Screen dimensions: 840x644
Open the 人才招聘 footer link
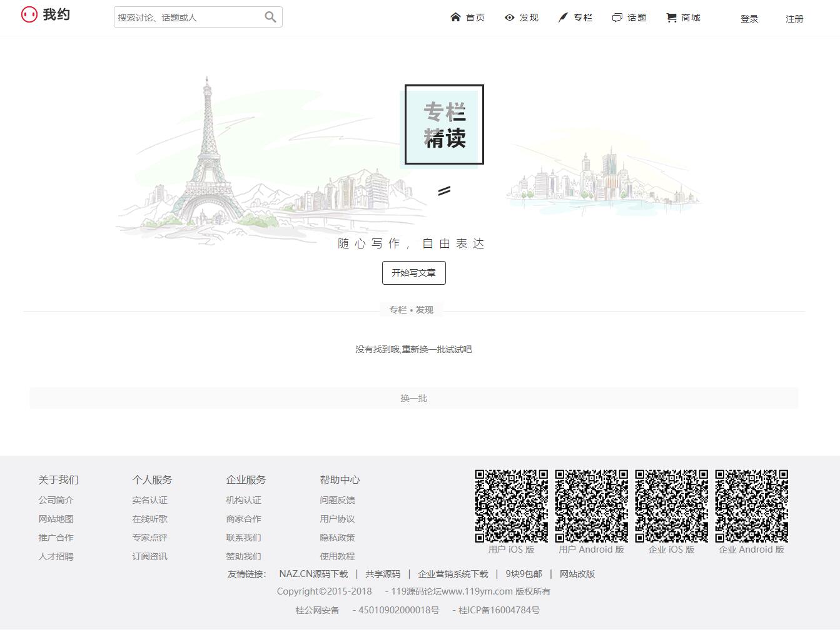(56, 556)
